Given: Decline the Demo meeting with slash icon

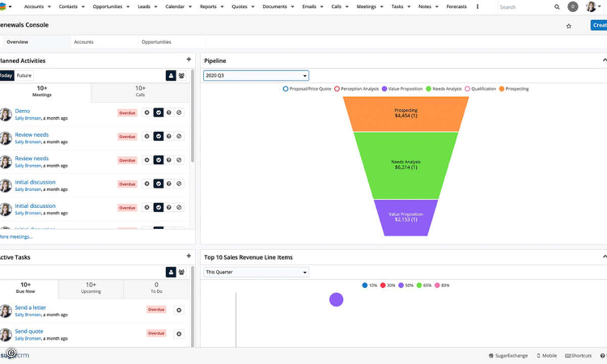Looking at the screenshot, I should click(x=179, y=113).
